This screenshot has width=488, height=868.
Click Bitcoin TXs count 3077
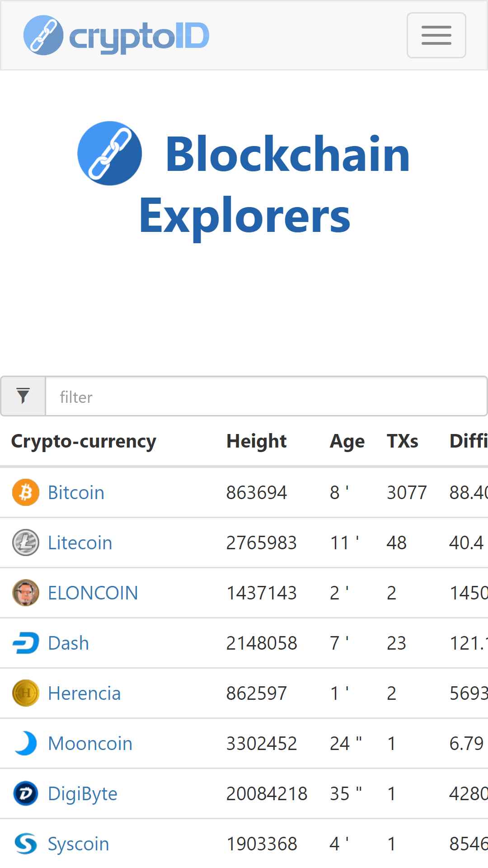coord(407,492)
